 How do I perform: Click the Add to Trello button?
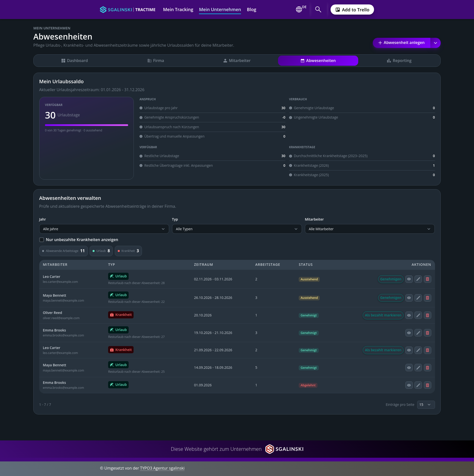click(x=352, y=10)
